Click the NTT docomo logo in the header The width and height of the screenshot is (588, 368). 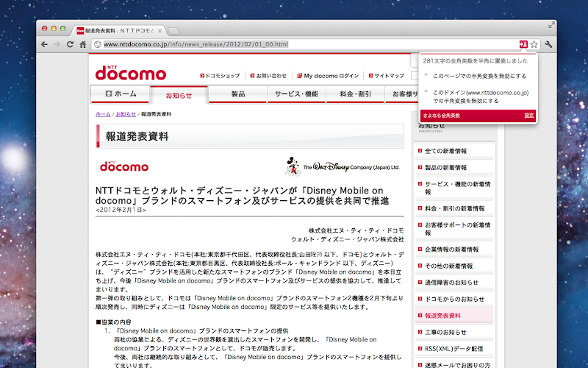[131, 73]
